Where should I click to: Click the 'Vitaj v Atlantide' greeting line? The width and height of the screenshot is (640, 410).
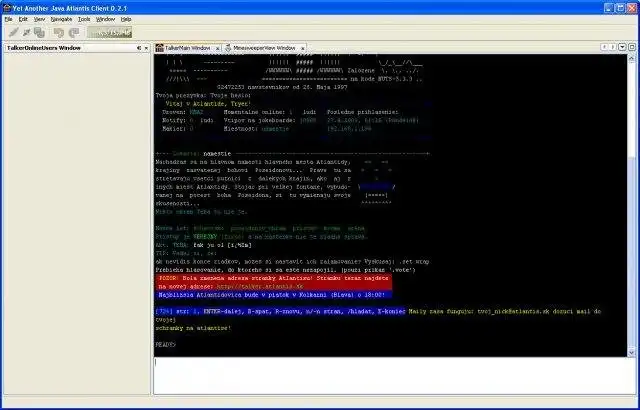tap(208, 104)
